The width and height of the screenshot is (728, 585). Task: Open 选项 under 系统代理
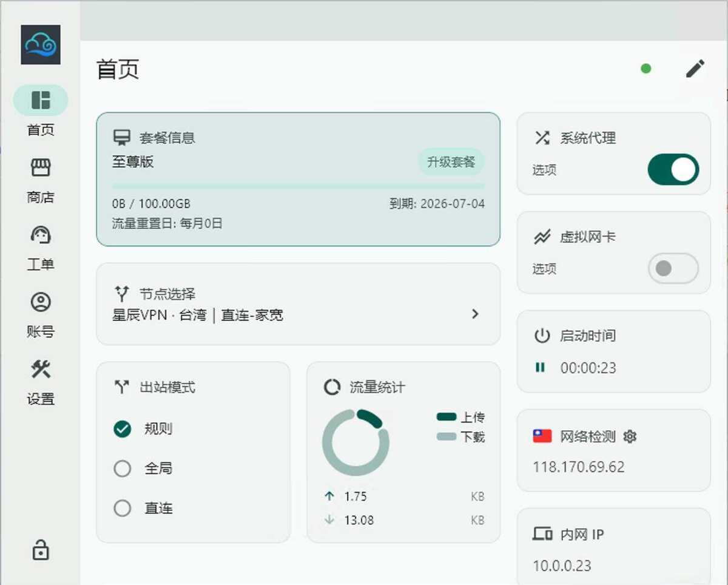click(544, 170)
